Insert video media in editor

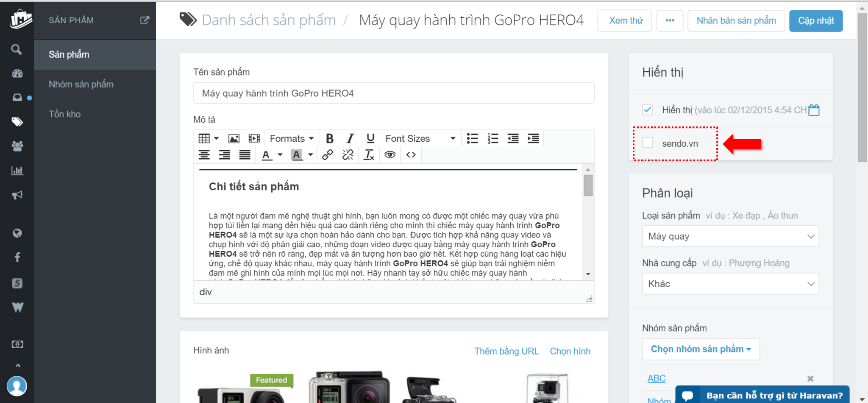point(254,138)
